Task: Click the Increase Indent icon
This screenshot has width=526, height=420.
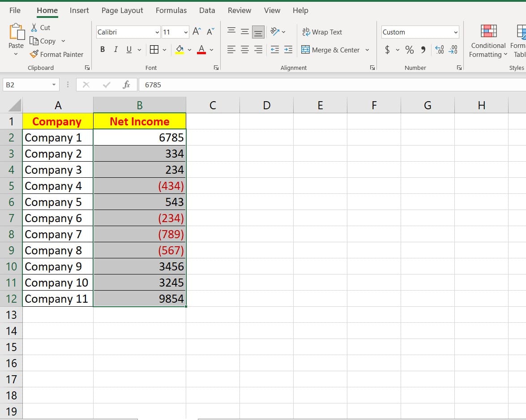Action: [x=288, y=50]
